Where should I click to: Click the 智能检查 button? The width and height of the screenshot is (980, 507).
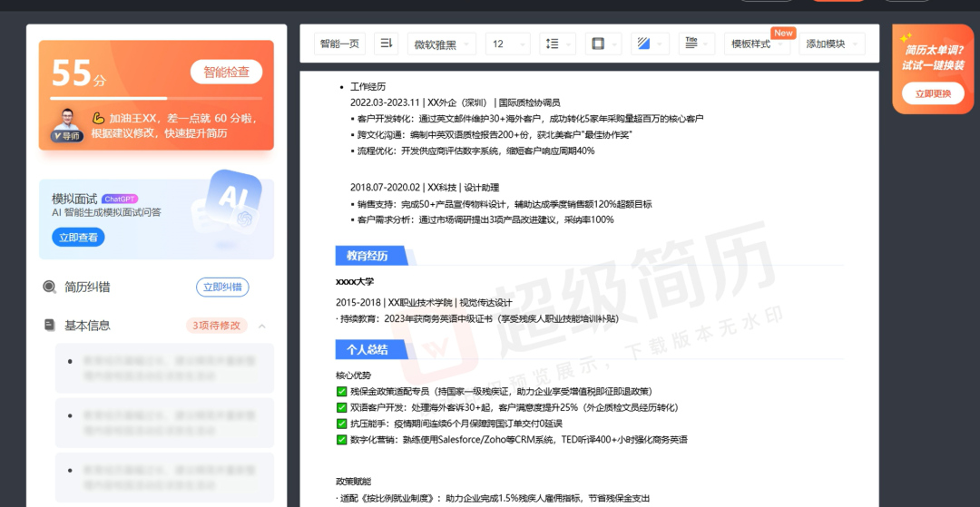pyautogui.click(x=226, y=72)
